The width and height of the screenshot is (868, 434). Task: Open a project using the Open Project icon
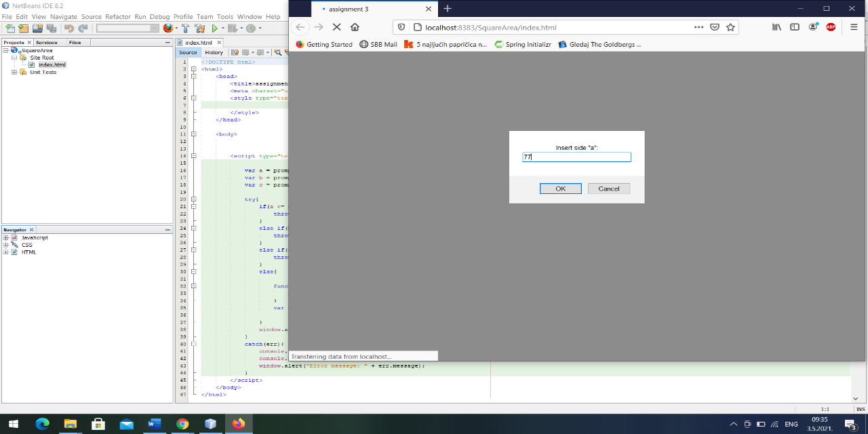pyautogui.click(x=37, y=28)
